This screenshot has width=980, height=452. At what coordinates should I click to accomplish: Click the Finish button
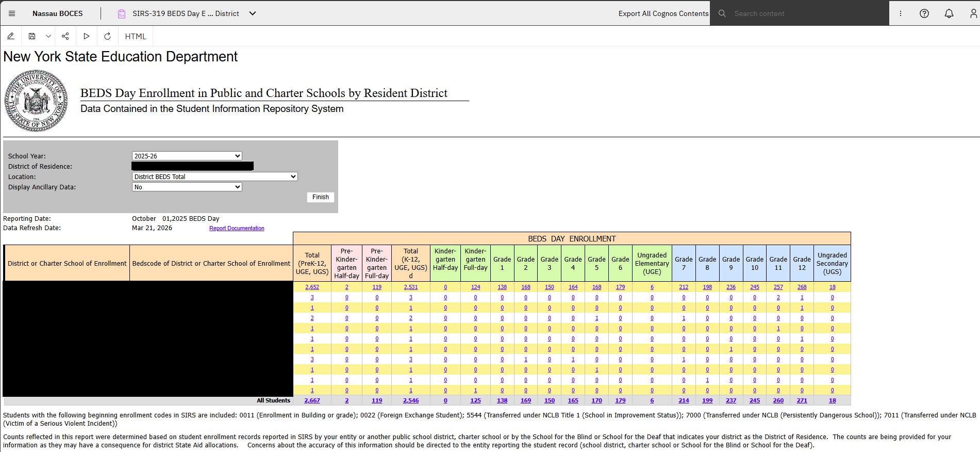321,197
